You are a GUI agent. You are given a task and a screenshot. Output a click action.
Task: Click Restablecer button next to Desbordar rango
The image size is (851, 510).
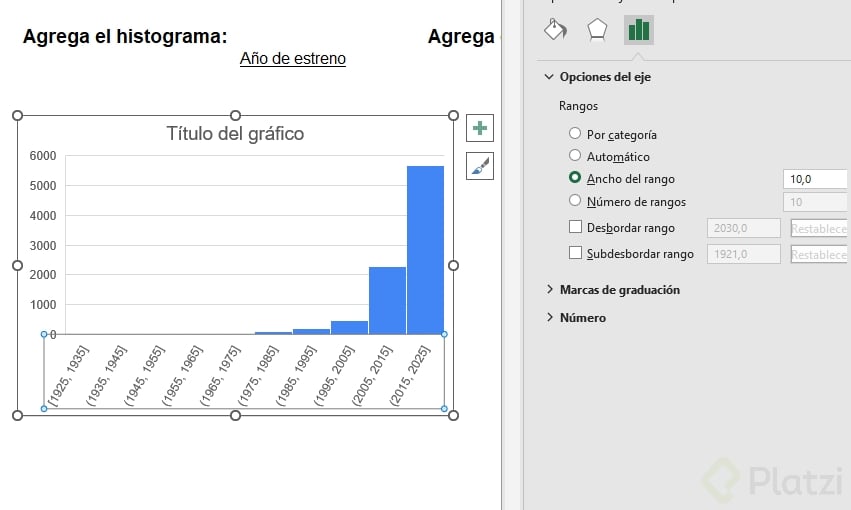pyautogui.click(x=819, y=228)
